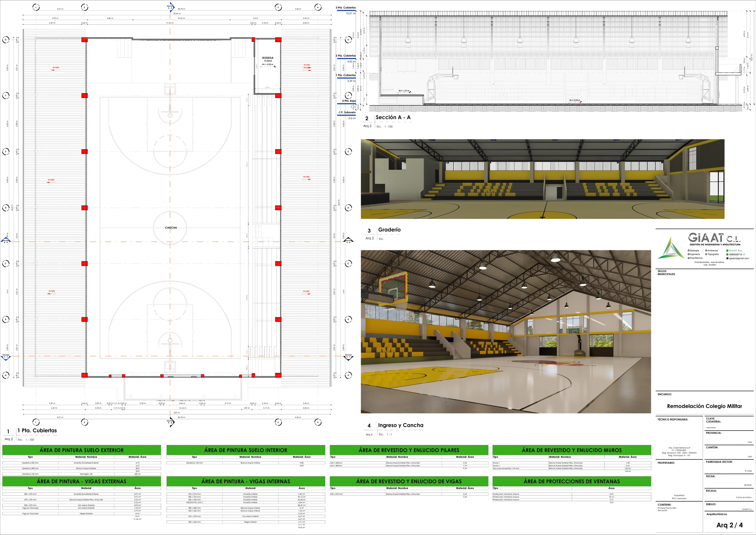Click the '0 Pta. Baja' level label
This screenshot has height=535, width=756.
click(x=349, y=101)
